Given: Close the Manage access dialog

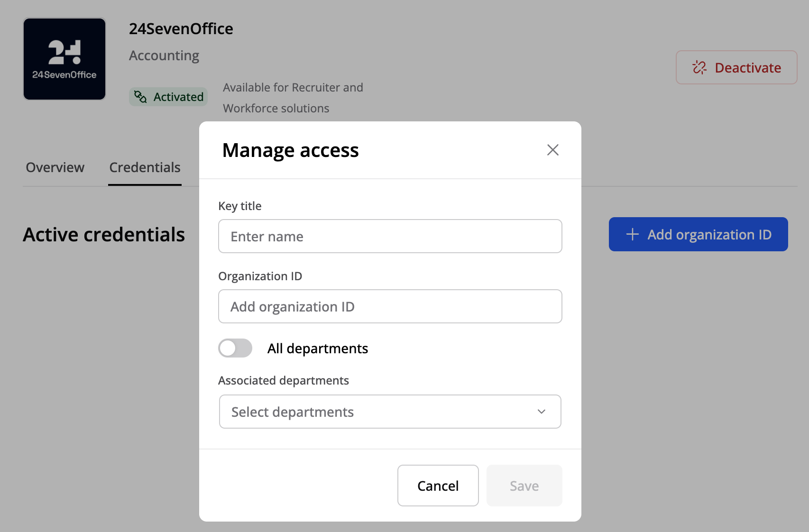Looking at the screenshot, I should [552, 150].
